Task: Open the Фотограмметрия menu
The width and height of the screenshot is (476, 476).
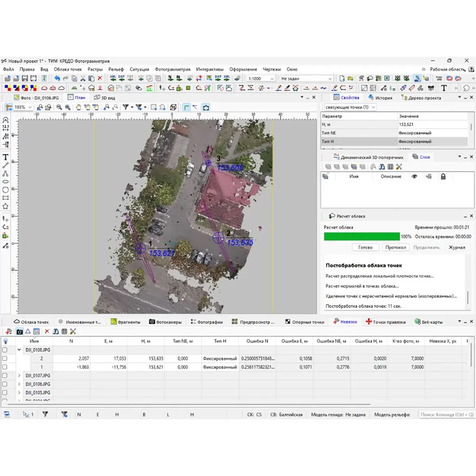Action: pos(172,69)
